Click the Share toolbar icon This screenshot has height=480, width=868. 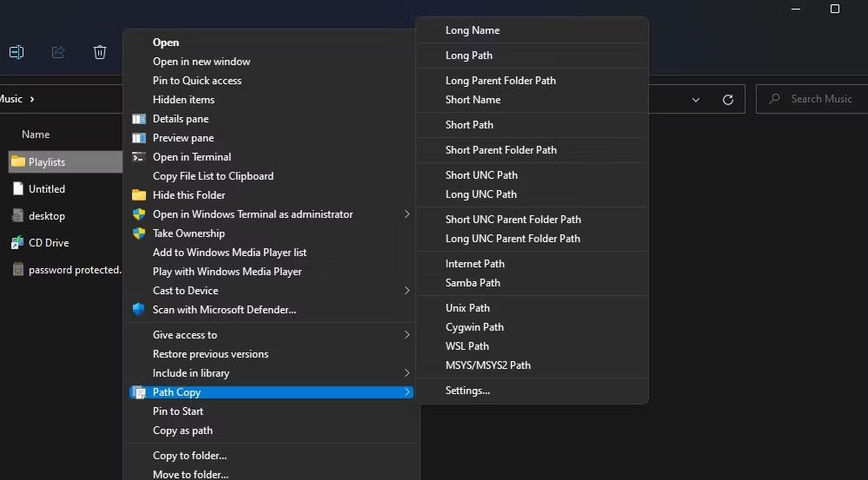[58, 52]
